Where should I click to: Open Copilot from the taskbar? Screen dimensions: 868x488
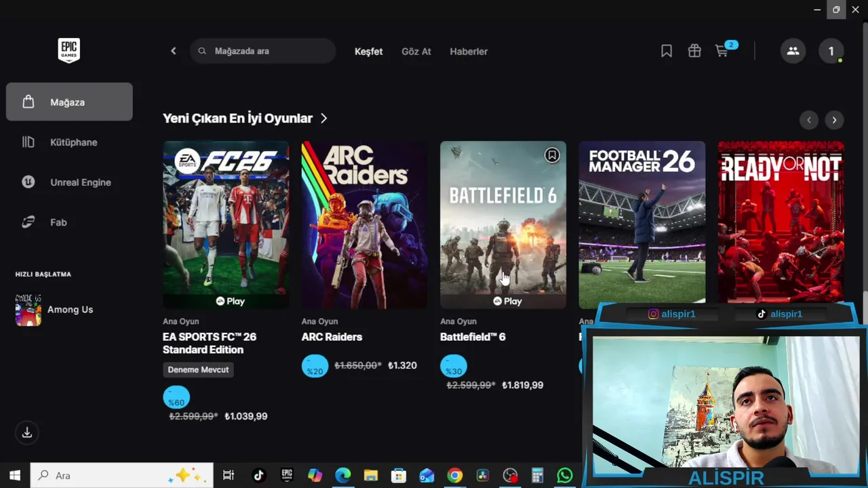point(315,475)
